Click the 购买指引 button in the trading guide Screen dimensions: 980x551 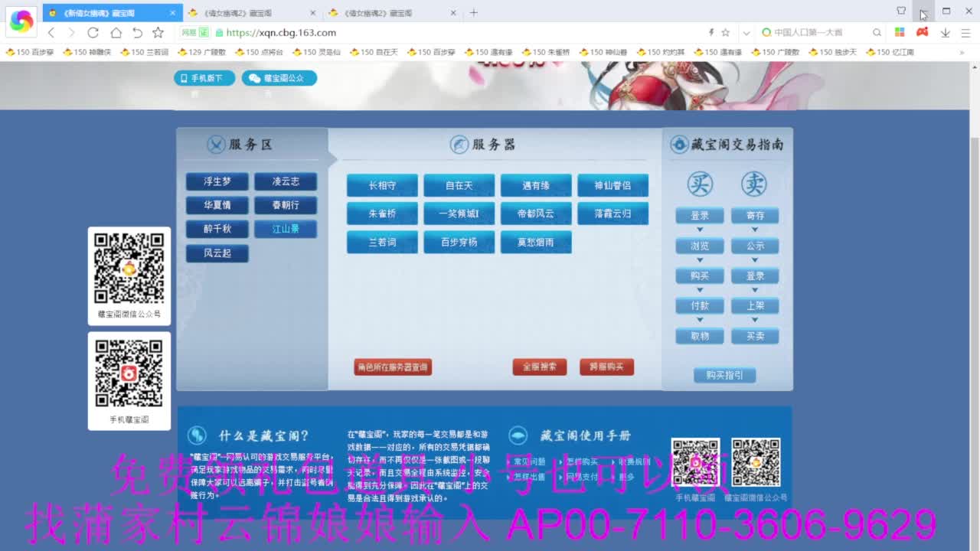click(726, 375)
